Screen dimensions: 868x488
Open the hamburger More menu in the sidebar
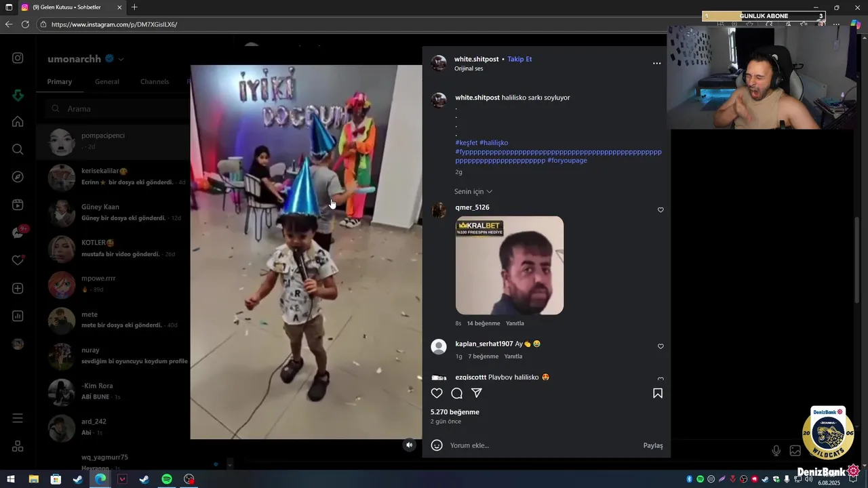point(18,418)
